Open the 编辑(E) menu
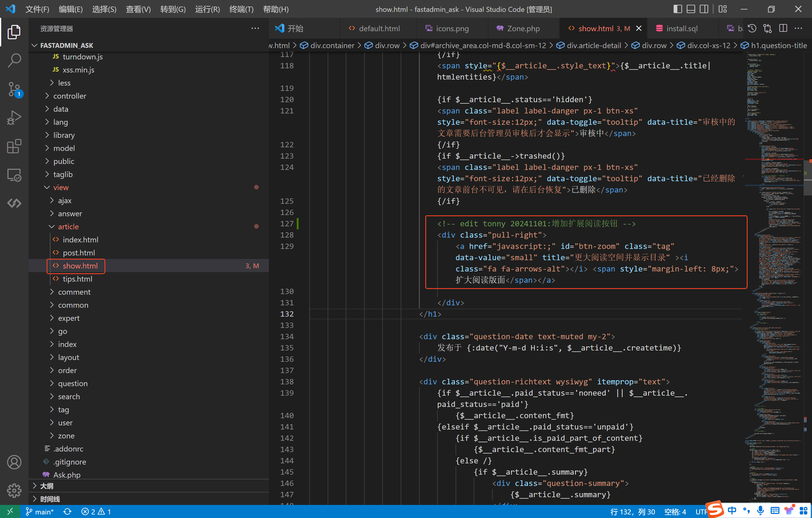812x518 pixels. click(70, 9)
